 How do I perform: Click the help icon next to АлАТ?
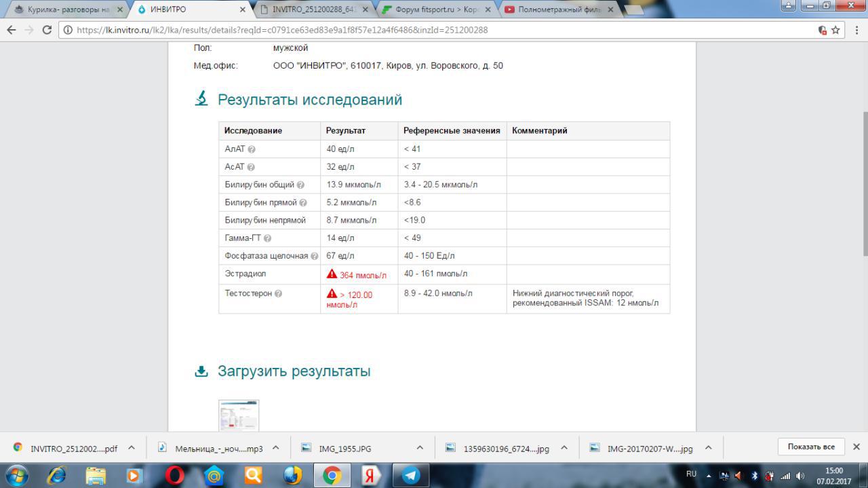[252, 149]
